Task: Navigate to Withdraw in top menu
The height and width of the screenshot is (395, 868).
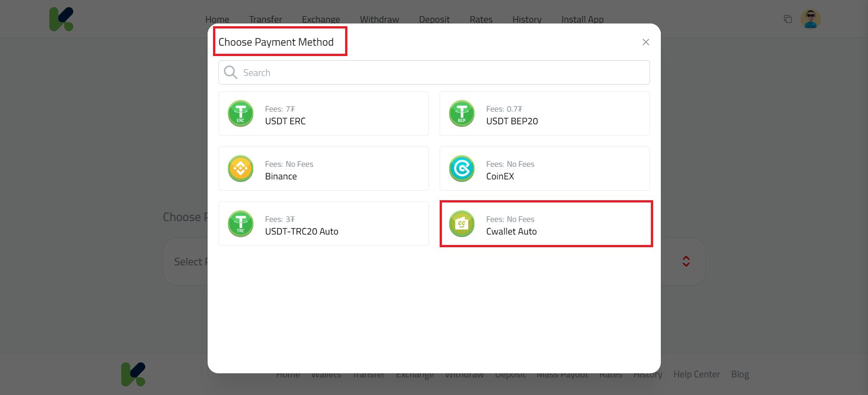Action: pyautogui.click(x=379, y=19)
